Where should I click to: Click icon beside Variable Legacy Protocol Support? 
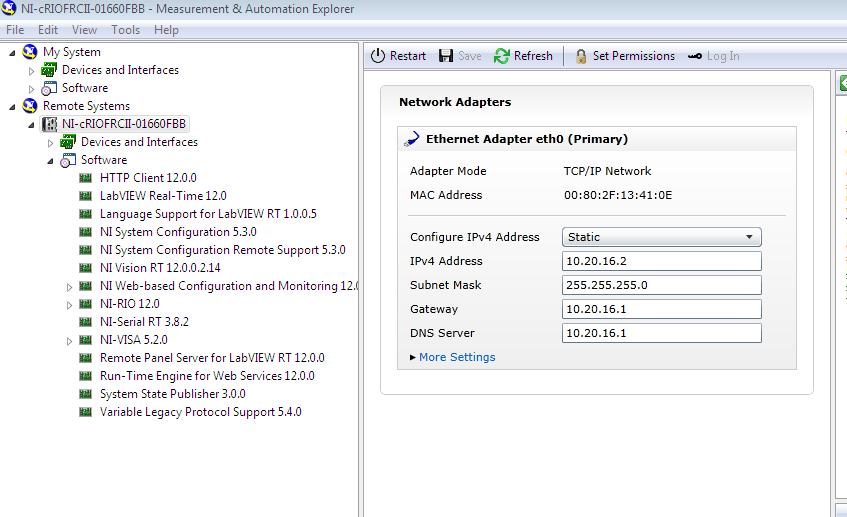[x=85, y=412]
